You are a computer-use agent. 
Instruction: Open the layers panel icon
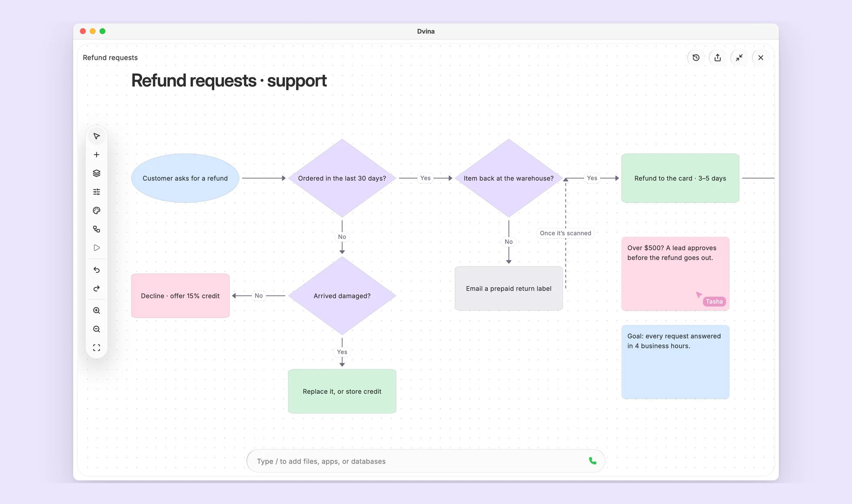click(97, 173)
